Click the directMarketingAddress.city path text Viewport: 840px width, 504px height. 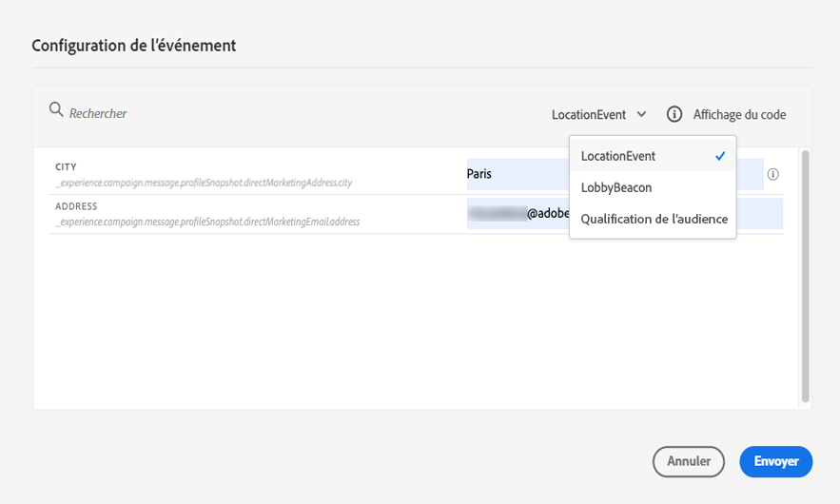tap(204, 182)
